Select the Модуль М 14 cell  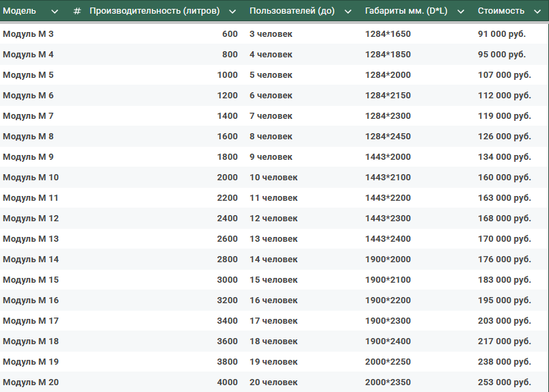tap(31, 260)
